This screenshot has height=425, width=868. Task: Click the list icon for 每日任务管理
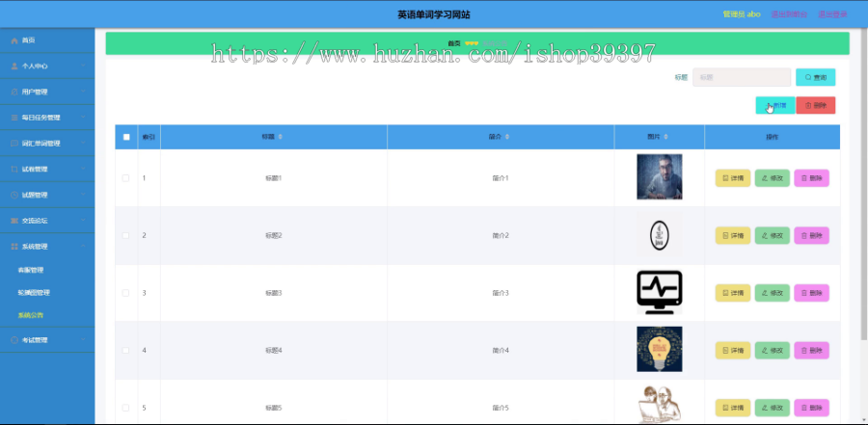pos(14,118)
